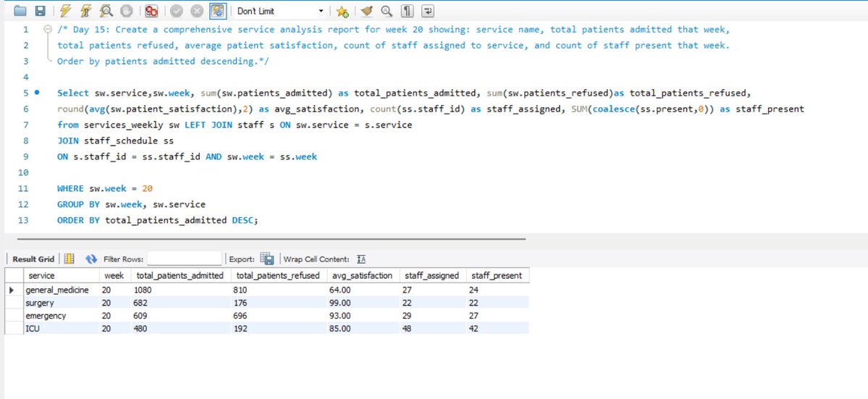Click the ORDER BY keyword on line 13
868x399 pixels.
79,220
